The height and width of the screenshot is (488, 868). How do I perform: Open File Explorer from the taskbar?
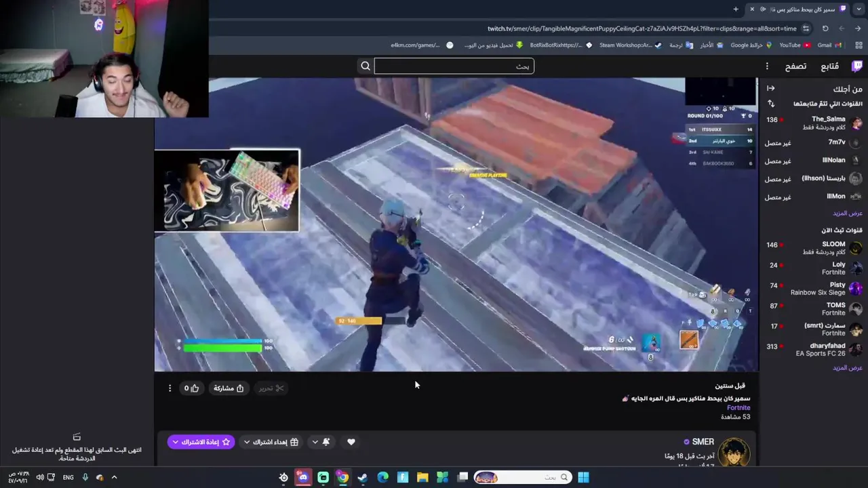tap(422, 477)
